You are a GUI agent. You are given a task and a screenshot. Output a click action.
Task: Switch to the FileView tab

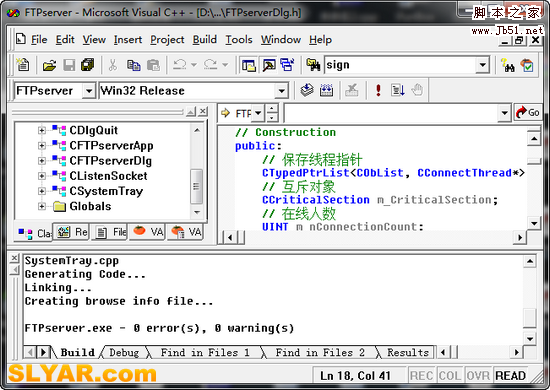109,232
